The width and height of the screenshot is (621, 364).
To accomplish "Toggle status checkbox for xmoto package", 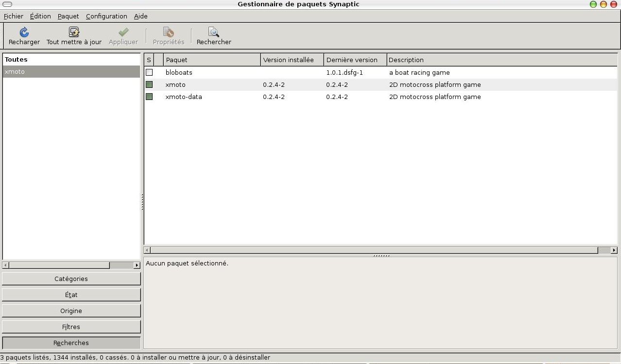I will tap(149, 84).
